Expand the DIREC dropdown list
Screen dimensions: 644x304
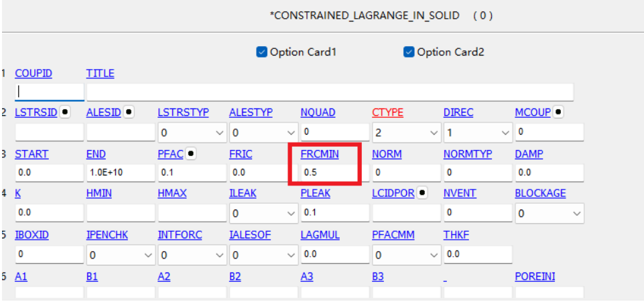(x=478, y=133)
